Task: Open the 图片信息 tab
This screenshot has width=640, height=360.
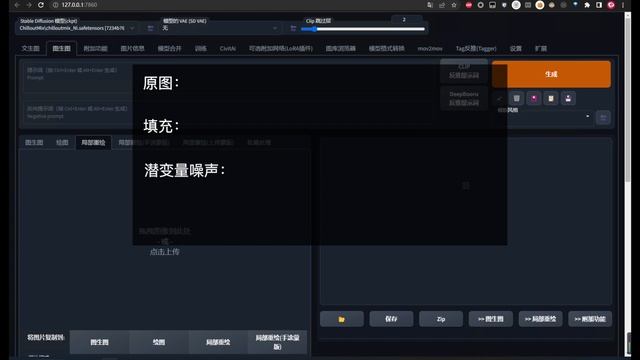Action: point(132,49)
